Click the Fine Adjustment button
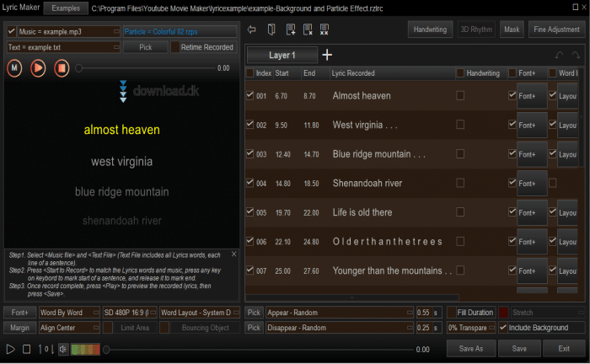 coord(555,30)
